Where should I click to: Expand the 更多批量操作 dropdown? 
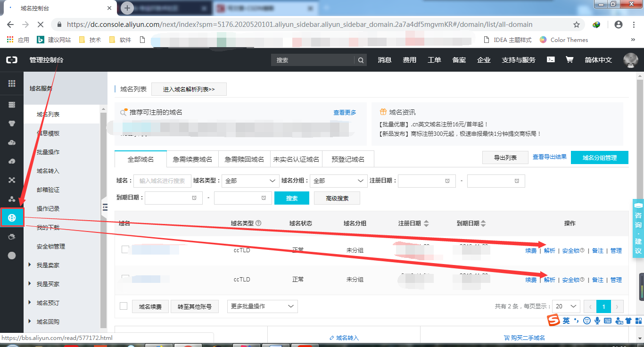point(262,306)
